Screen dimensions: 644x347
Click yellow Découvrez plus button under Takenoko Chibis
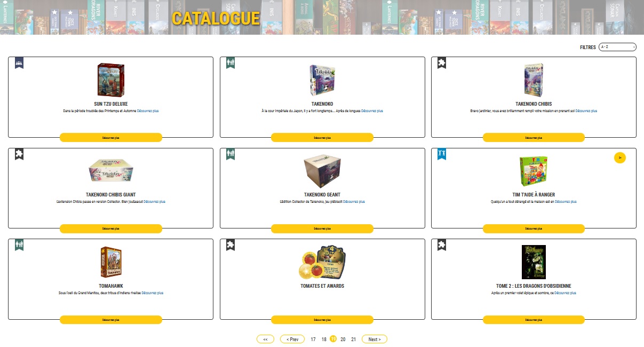coord(534,138)
